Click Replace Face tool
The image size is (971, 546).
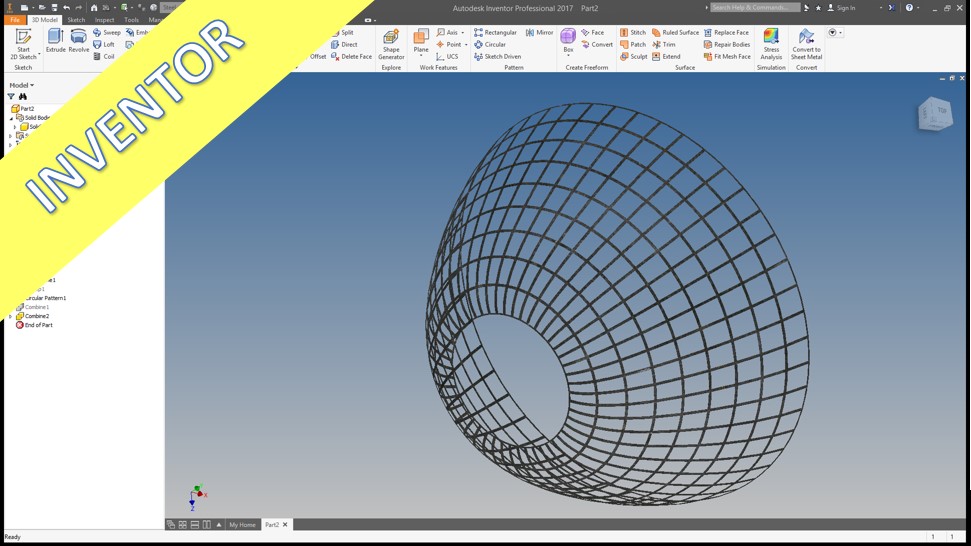(726, 32)
